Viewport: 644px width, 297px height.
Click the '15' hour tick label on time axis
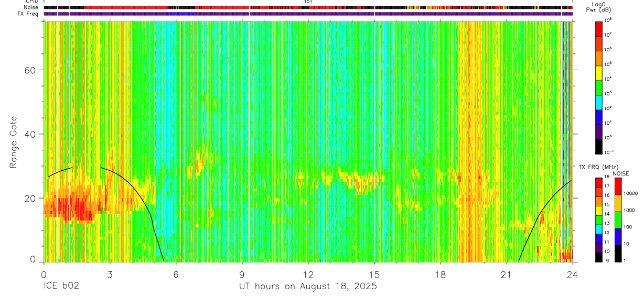point(374,274)
